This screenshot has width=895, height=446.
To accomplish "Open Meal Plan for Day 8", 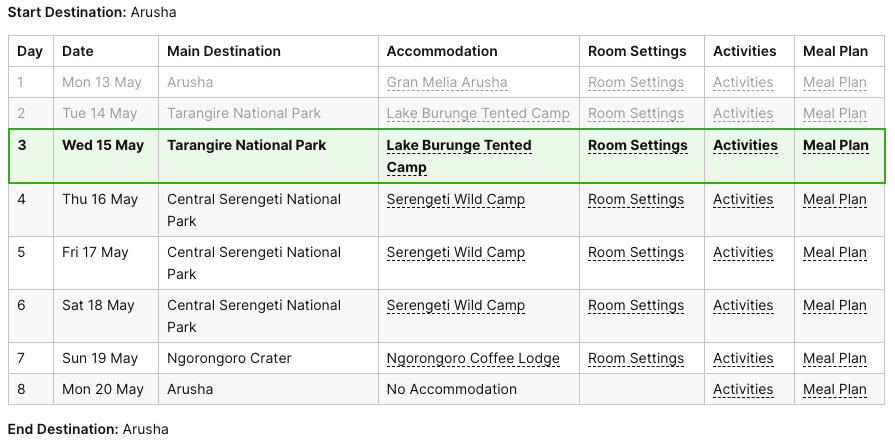I will [835, 390].
